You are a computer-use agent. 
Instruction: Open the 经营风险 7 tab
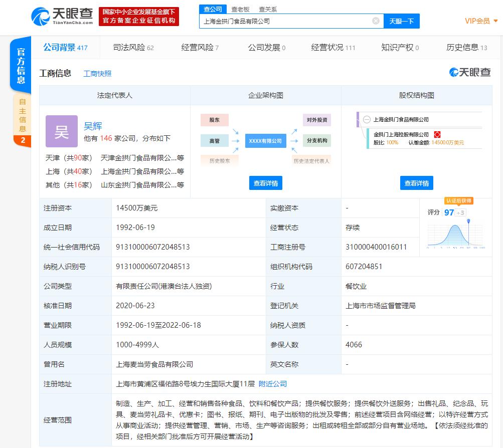click(200, 48)
